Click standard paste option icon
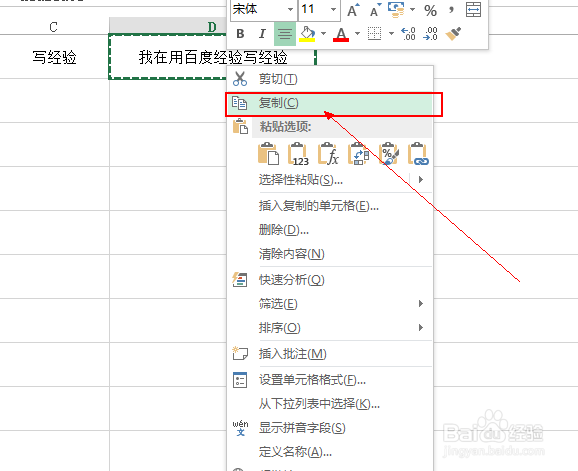The width and height of the screenshot is (578, 471). click(268, 153)
